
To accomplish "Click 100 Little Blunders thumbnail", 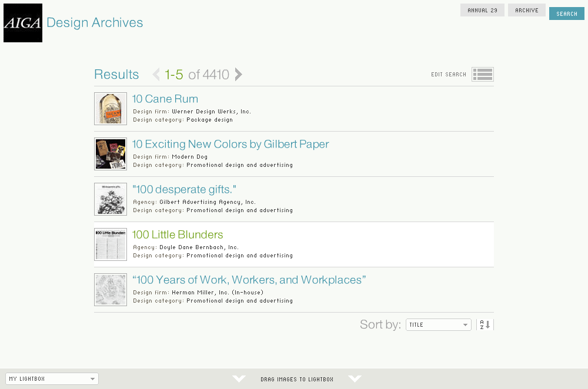I will pos(111,244).
